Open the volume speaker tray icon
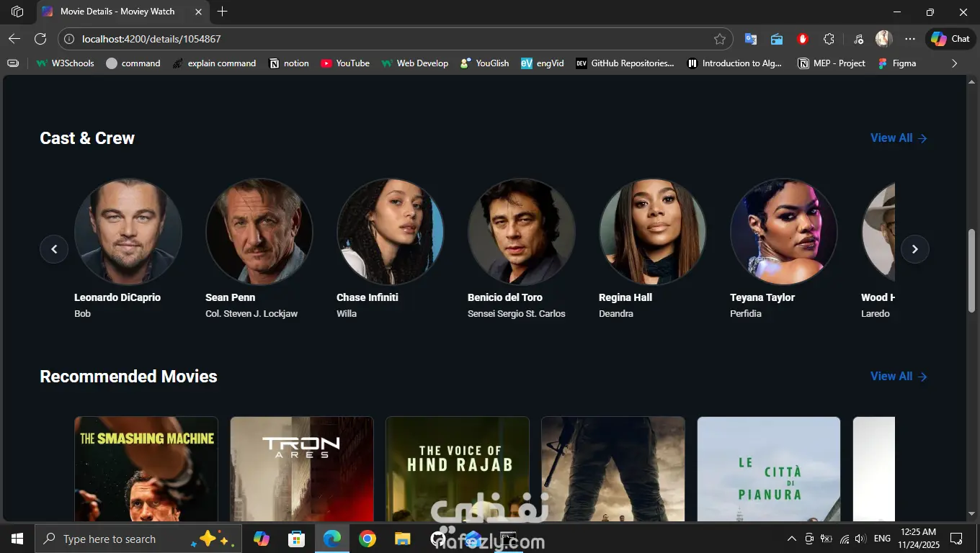Viewport: 980px width, 553px height. pos(860,539)
